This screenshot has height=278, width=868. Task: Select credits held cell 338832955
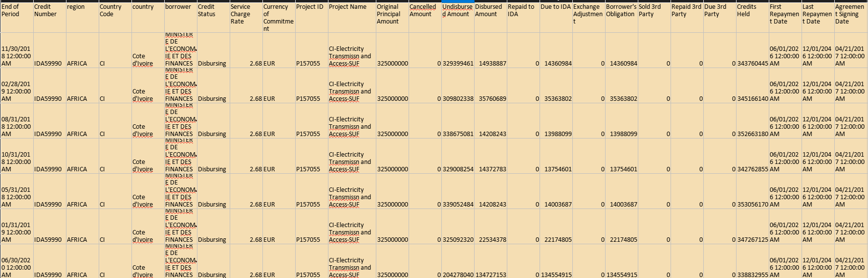tap(752, 261)
